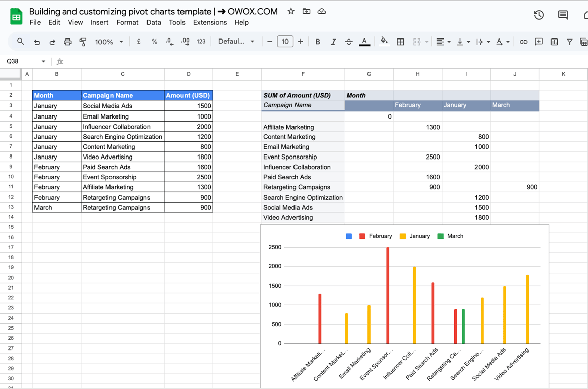Click the red February legend swatch
Image resolution: width=588 pixels, height=389 pixels.
[362, 236]
